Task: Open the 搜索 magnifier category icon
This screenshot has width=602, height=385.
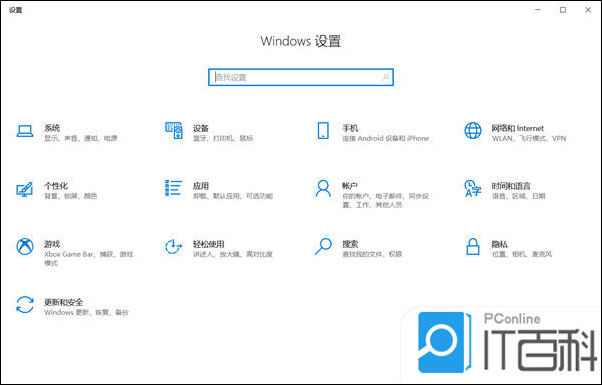Action: click(323, 246)
